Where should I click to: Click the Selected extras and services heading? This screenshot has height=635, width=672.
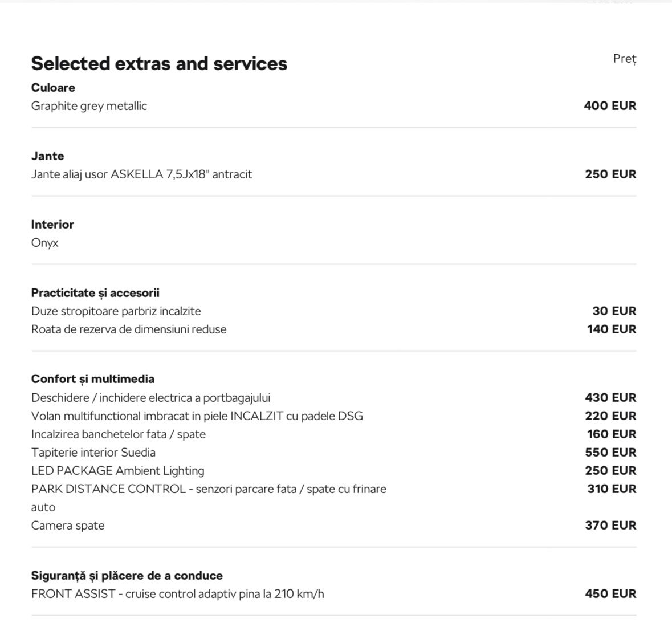click(159, 64)
